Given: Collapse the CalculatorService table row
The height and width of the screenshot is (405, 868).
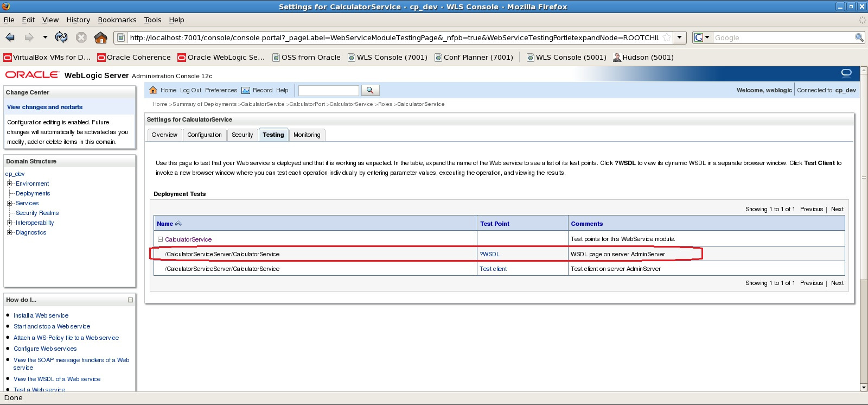Looking at the screenshot, I should 160,239.
